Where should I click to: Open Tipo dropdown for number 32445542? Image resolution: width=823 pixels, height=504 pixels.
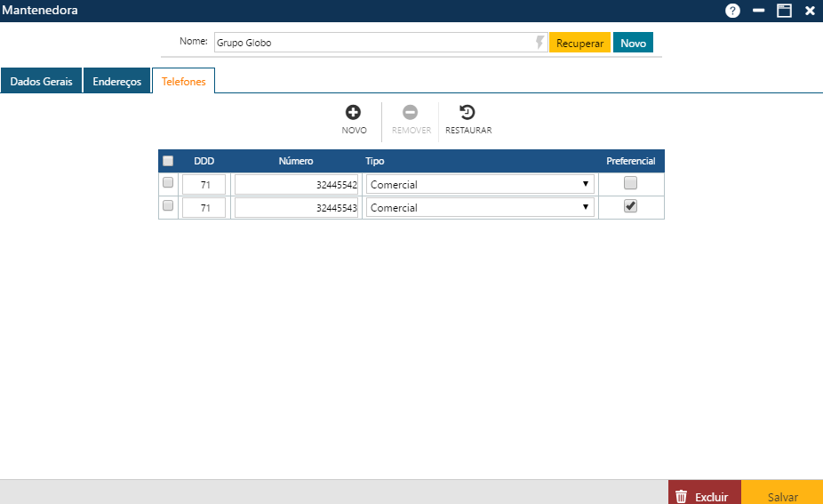[480, 184]
